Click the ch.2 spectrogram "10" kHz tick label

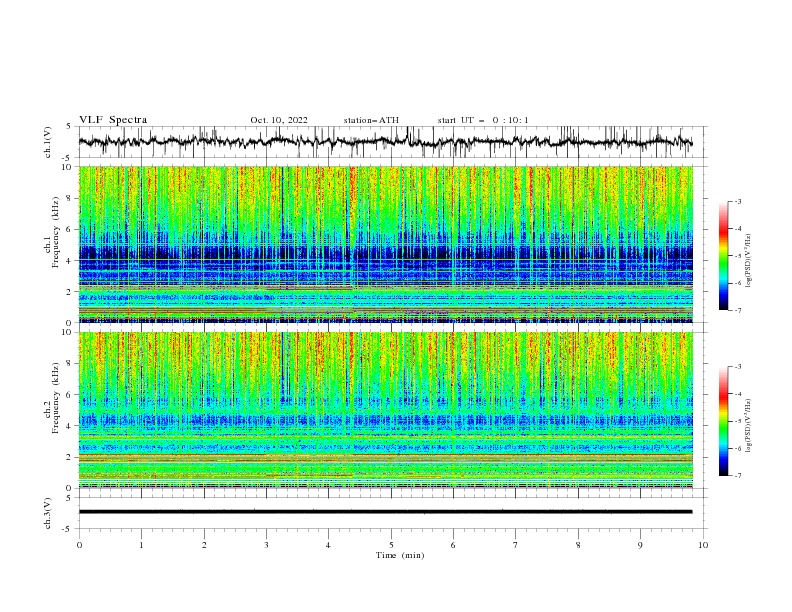pyautogui.click(x=68, y=332)
